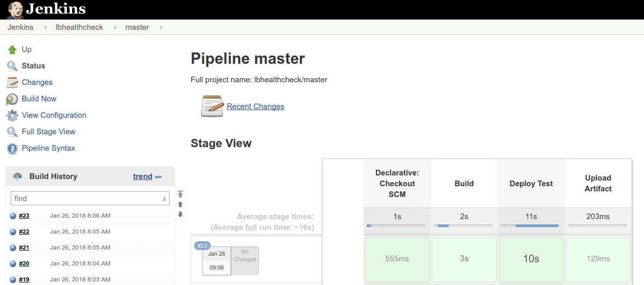The width and height of the screenshot is (644, 285).
Task: Clear the find box with the x
Action: pos(164,199)
